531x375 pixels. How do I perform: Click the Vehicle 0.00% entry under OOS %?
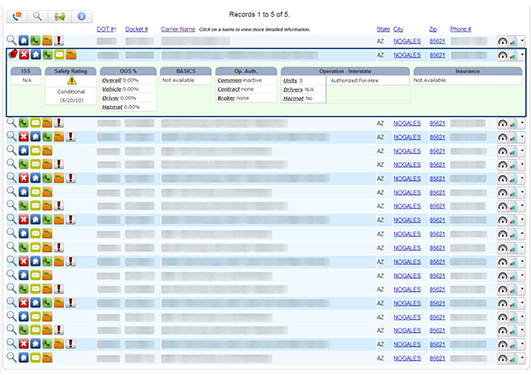click(x=120, y=89)
